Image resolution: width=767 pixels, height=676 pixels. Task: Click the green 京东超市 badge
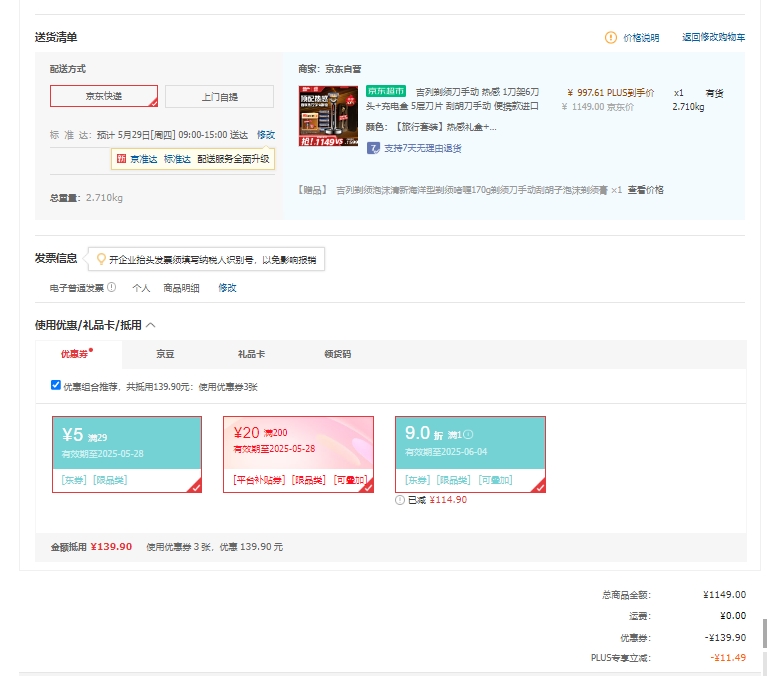[387, 92]
